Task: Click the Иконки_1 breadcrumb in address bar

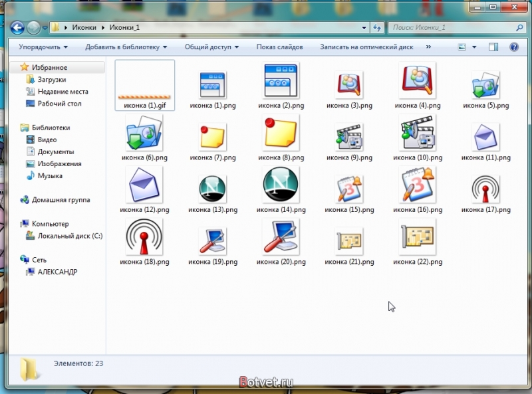Action: [x=124, y=27]
